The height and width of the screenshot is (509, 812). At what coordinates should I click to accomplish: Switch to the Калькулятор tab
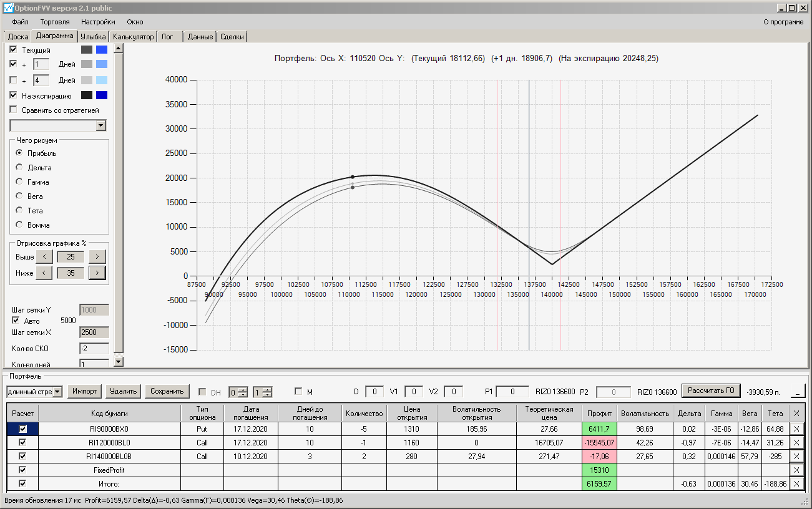(133, 37)
